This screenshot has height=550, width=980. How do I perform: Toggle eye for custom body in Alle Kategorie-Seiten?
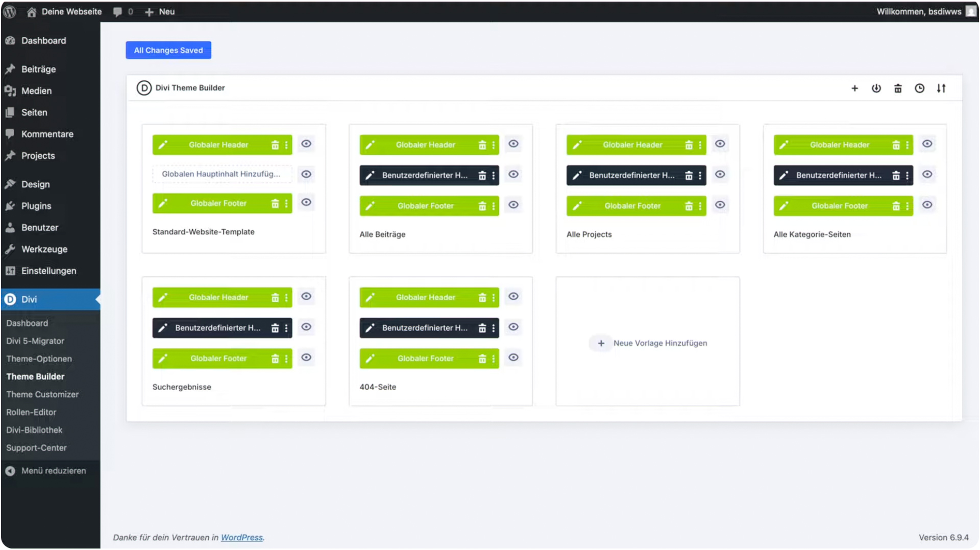927,175
